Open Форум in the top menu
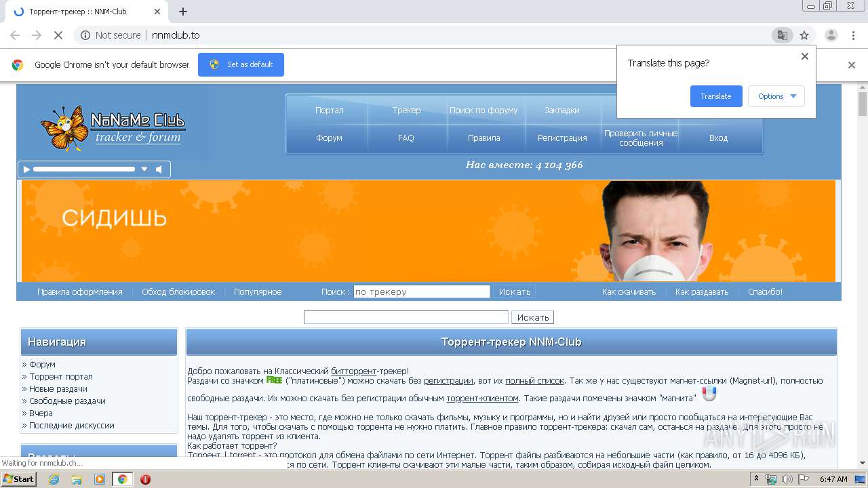The image size is (868, 488). pos(330,138)
